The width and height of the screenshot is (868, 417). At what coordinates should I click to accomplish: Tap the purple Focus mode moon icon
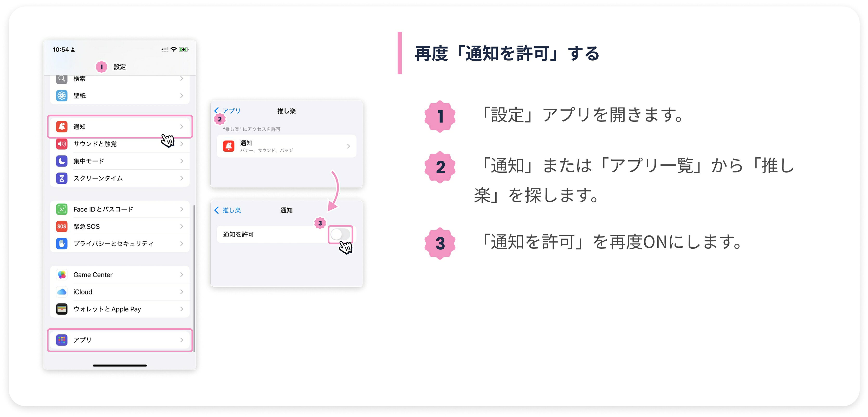coord(62,161)
